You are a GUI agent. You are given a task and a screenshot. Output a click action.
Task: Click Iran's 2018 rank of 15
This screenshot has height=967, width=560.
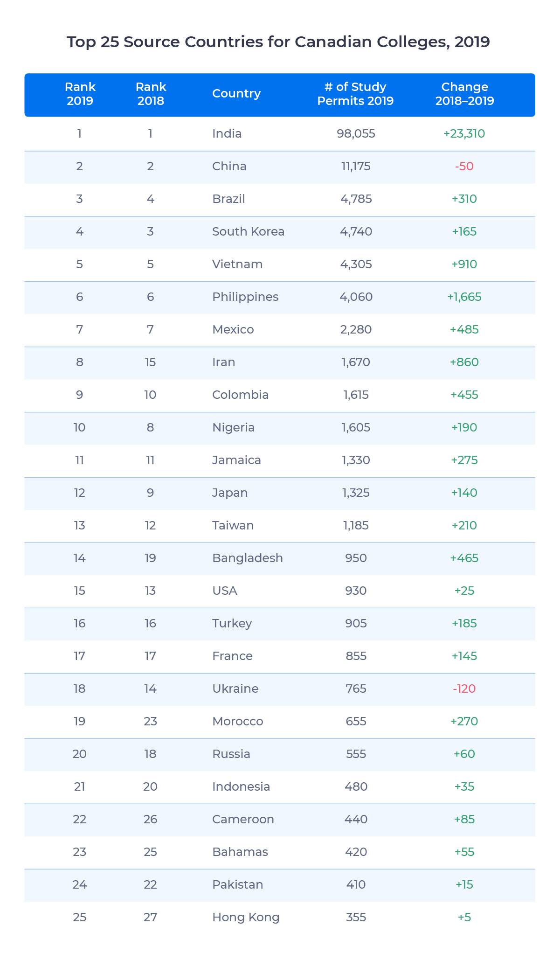point(150,362)
